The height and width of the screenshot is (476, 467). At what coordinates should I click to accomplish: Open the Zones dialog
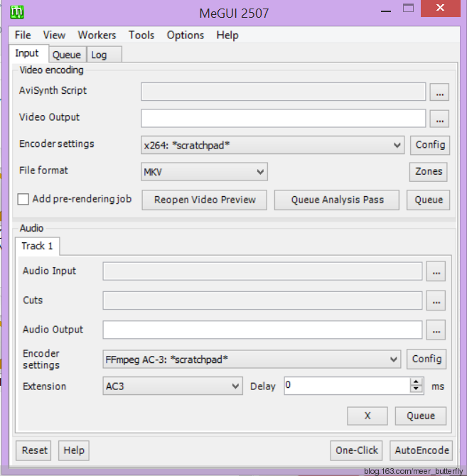click(428, 172)
